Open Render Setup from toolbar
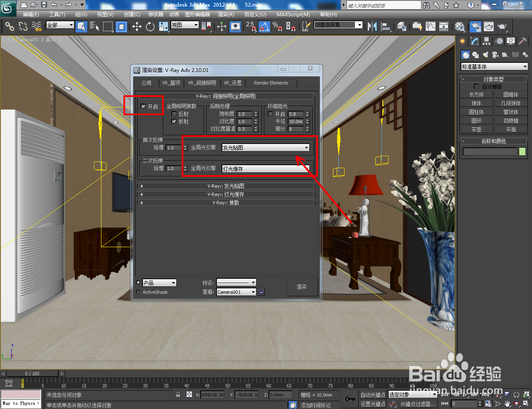Viewport: 532px width, 409px height. coord(475,27)
